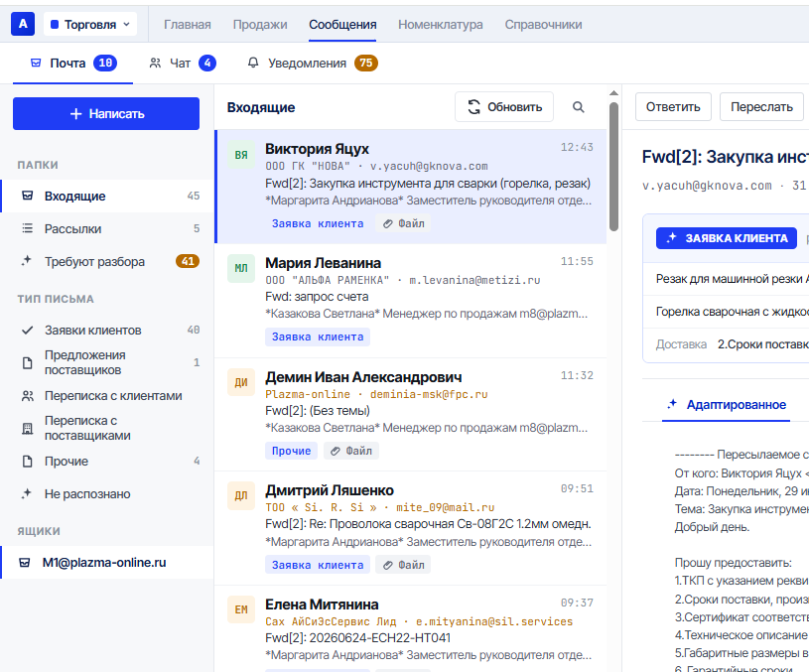Open the Продажи menu item
809x672 pixels.
(x=260, y=24)
